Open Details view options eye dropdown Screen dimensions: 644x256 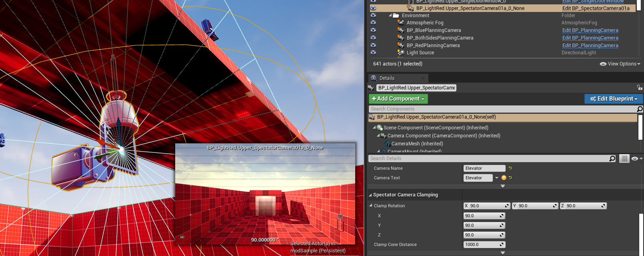tap(636, 159)
